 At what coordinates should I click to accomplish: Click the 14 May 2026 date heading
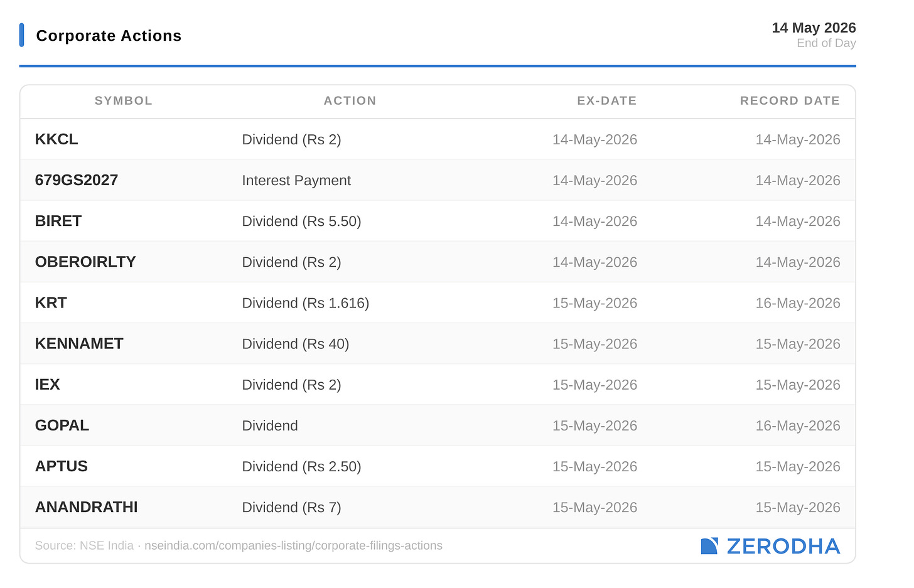(814, 28)
